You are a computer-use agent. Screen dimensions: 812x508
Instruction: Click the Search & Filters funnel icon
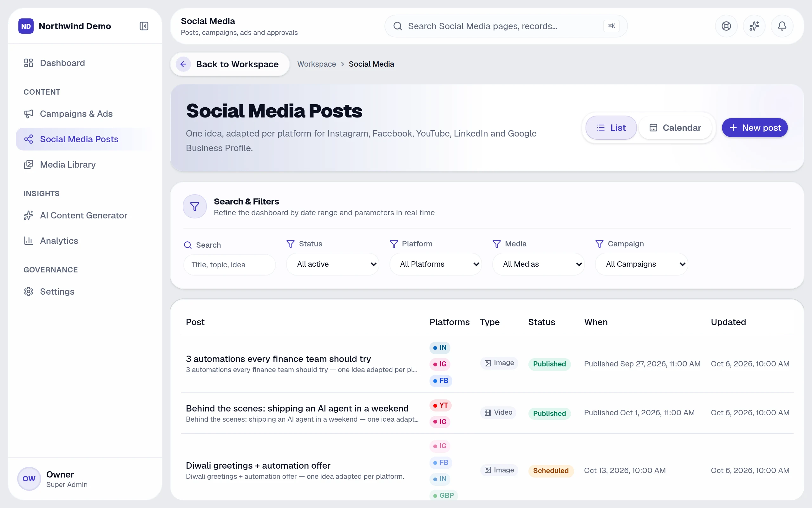pos(195,206)
